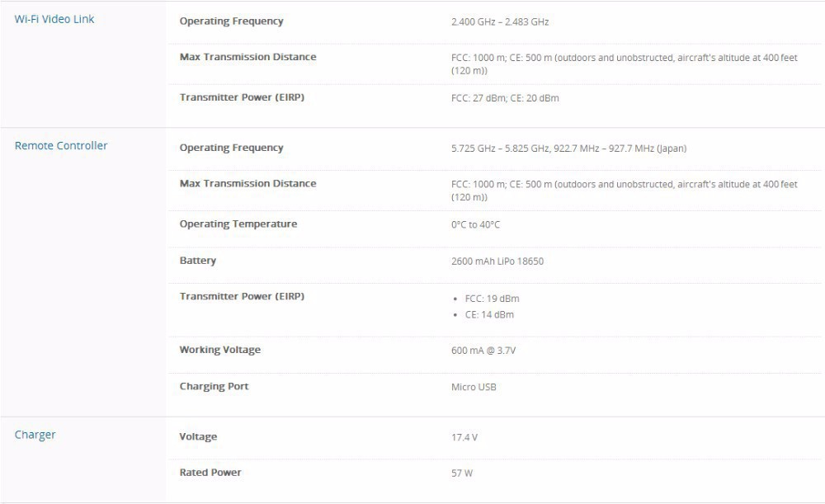Viewport: 825px width, 504px height.
Task: Click the Wi-Fi Video Link section heading
Action: [54, 19]
